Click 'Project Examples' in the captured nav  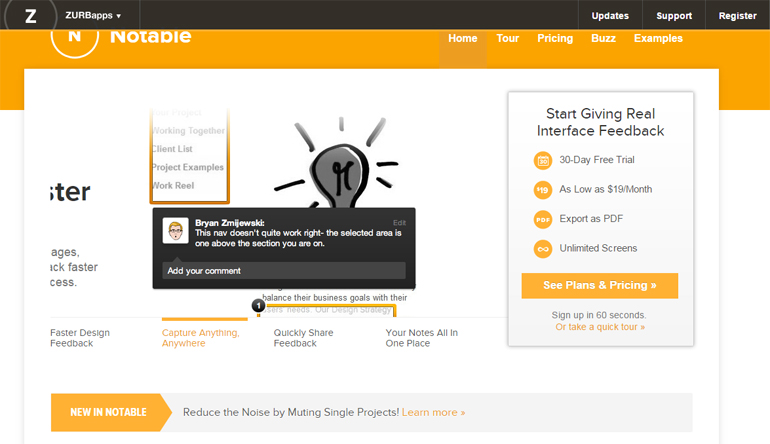point(188,167)
